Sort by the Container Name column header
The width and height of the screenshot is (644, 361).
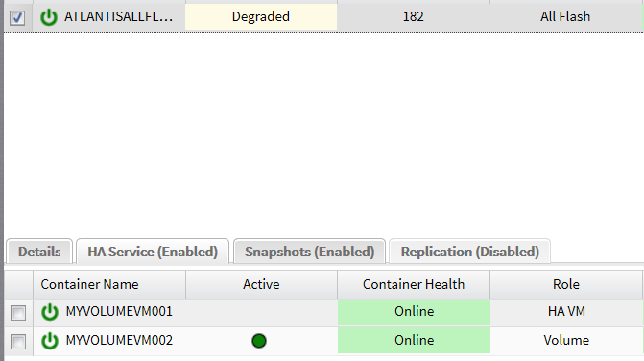click(109, 284)
